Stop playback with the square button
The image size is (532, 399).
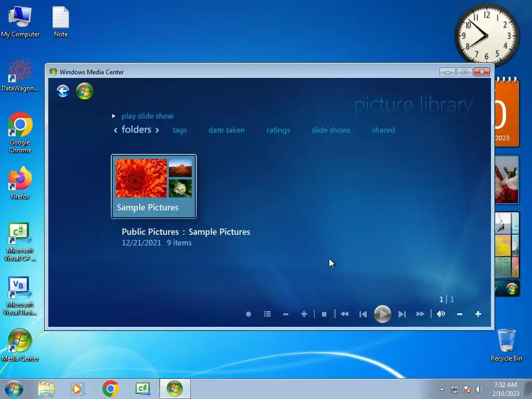coord(324,314)
